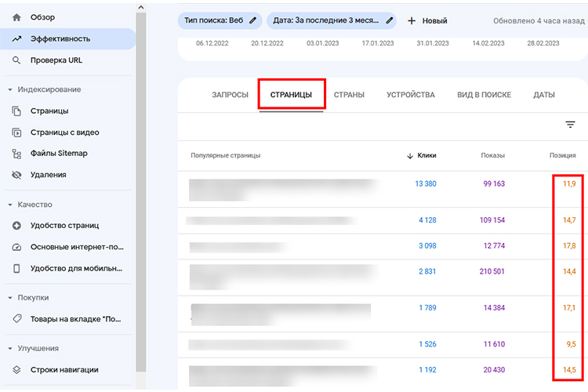Click the Проверка URL magnifier icon

click(16, 60)
